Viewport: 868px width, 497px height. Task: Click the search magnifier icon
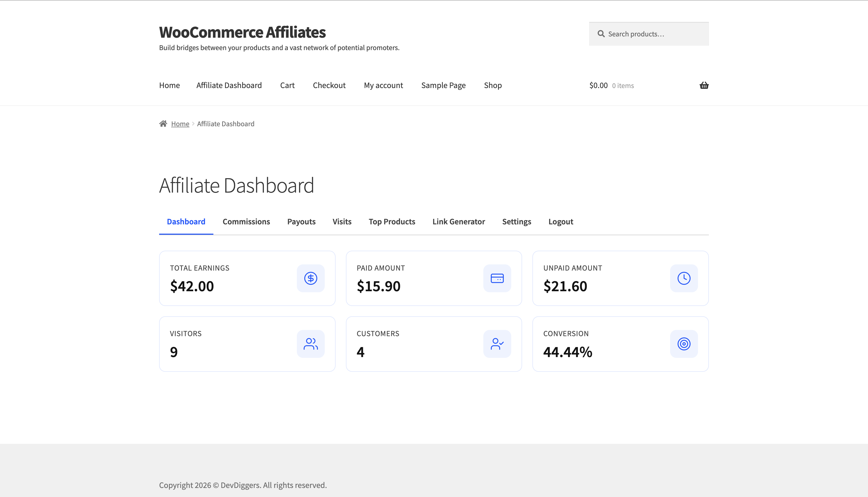[601, 34]
